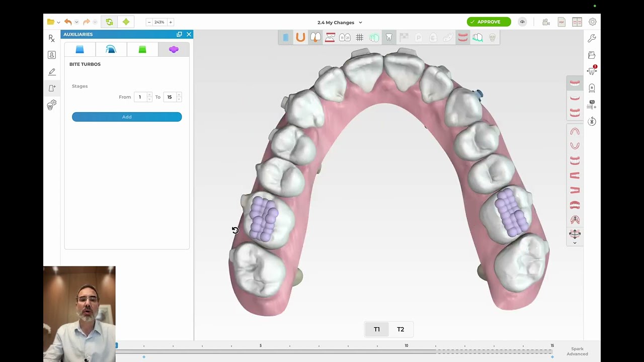Open the Rx prescription panel

52,38
